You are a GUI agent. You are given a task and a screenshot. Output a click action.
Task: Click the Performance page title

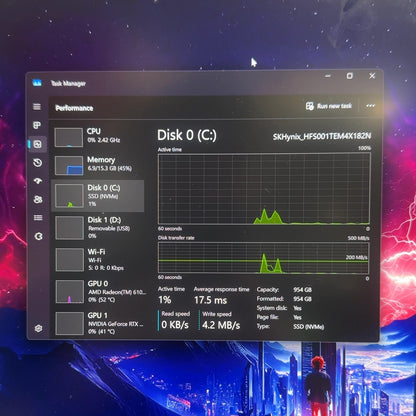point(74,108)
